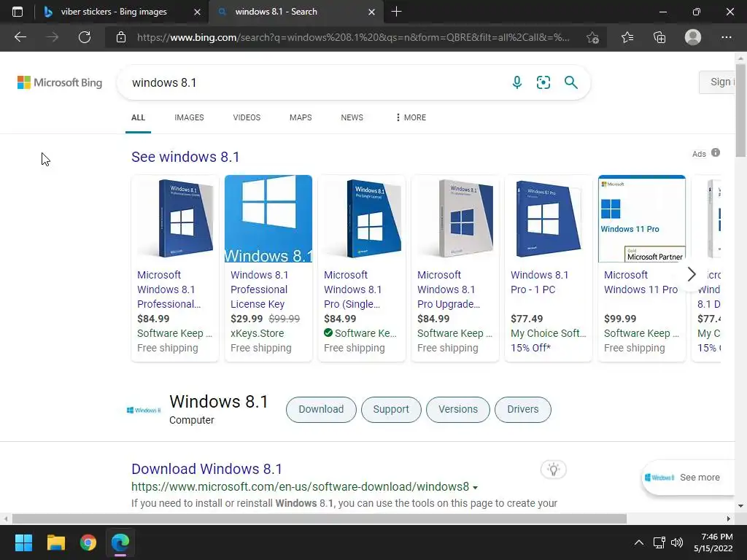
Task: Click the vertical scrollbar down arrow
Action: [741, 506]
